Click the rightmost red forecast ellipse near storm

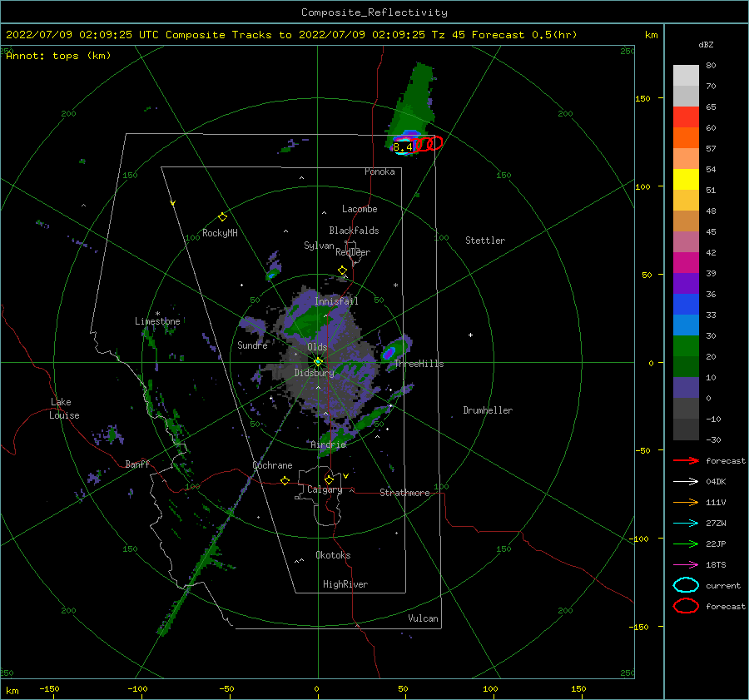tap(434, 142)
